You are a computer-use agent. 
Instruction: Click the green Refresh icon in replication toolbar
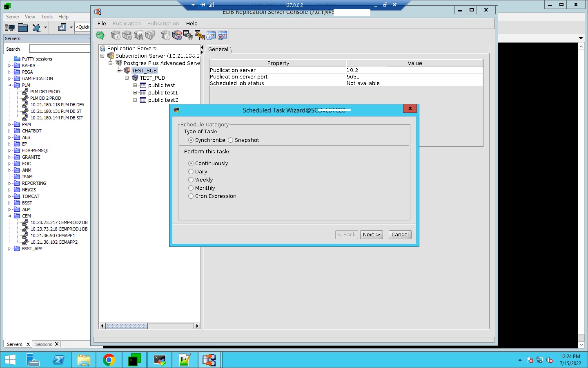100,36
